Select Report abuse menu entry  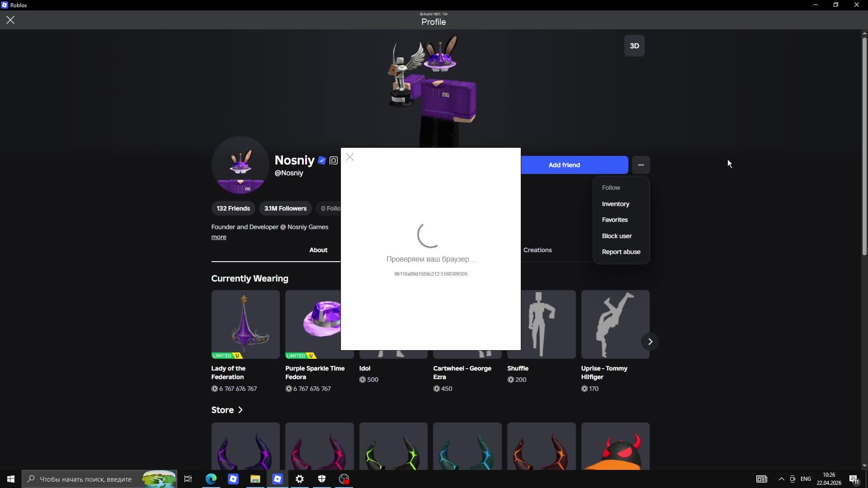pos(621,252)
